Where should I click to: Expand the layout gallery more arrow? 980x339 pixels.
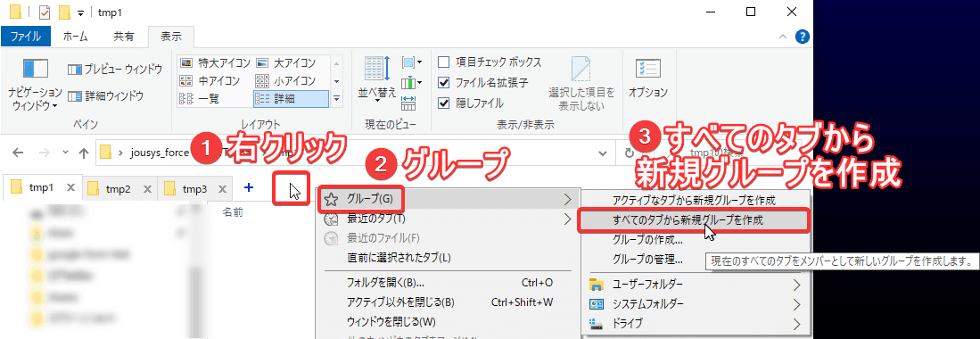[337, 98]
